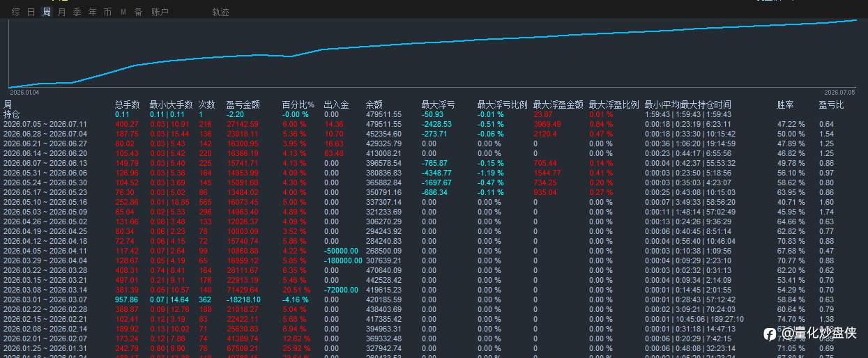Select week row 2026.06.21 ~ 2026.06.27
868x358 pixels.
(x=45, y=143)
